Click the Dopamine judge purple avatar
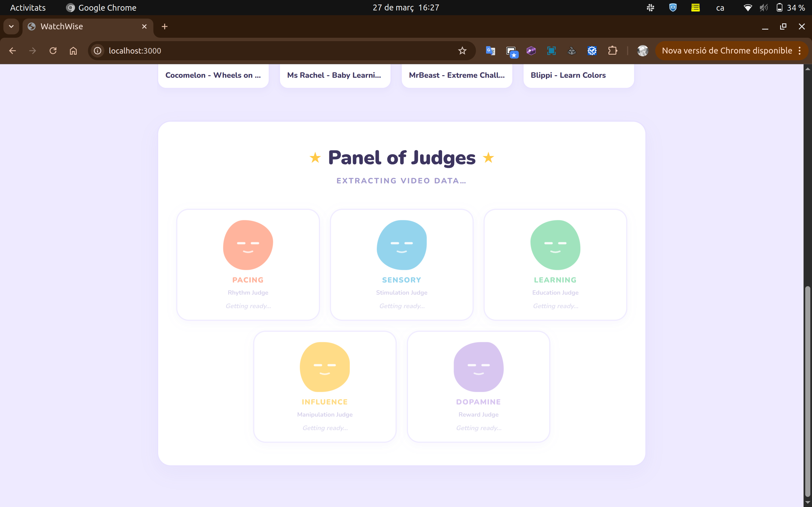The width and height of the screenshot is (812, 507). [x=478, y=366]
